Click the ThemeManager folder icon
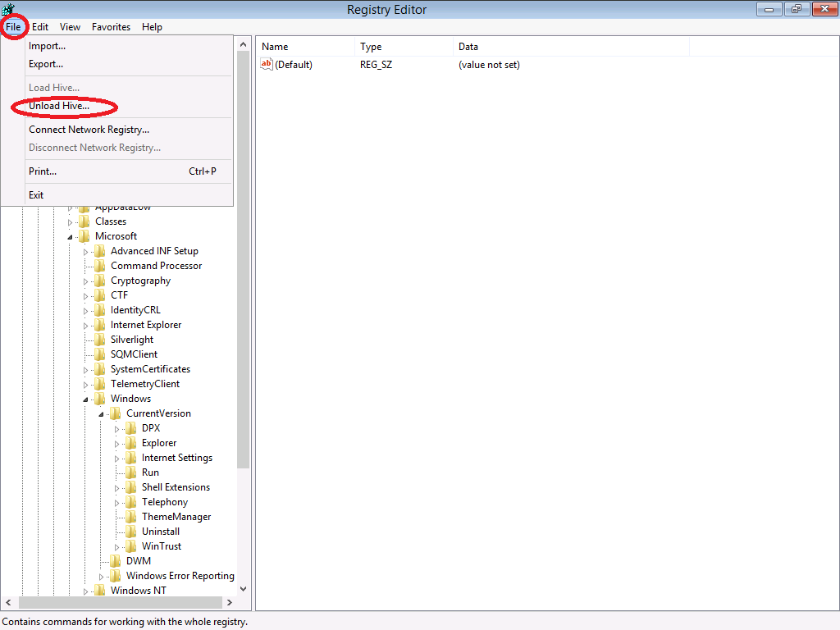The width and height of the screenshot is (840, 630). coord(131,517)
